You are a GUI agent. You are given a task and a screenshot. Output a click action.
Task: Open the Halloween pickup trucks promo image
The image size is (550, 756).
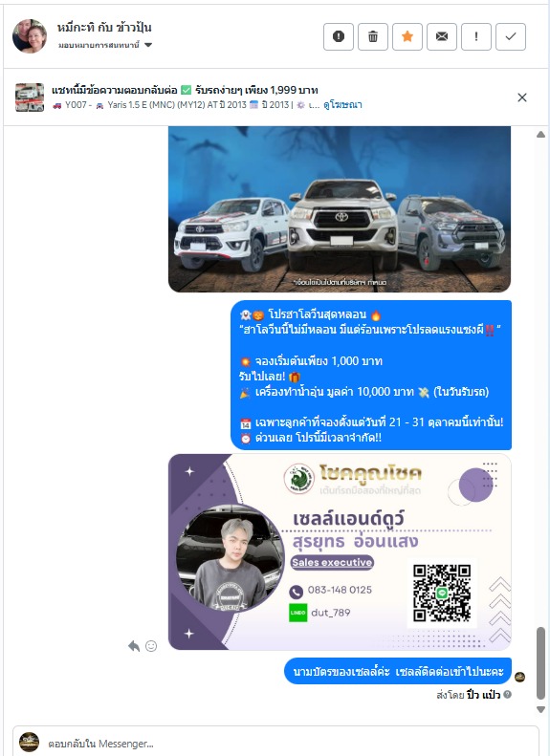click(x=340, y=209)
